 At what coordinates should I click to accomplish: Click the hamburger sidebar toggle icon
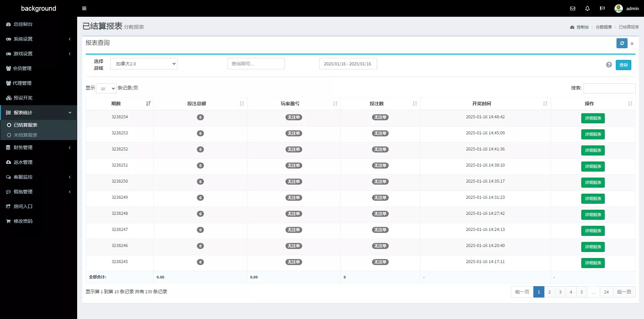(84, 8)
